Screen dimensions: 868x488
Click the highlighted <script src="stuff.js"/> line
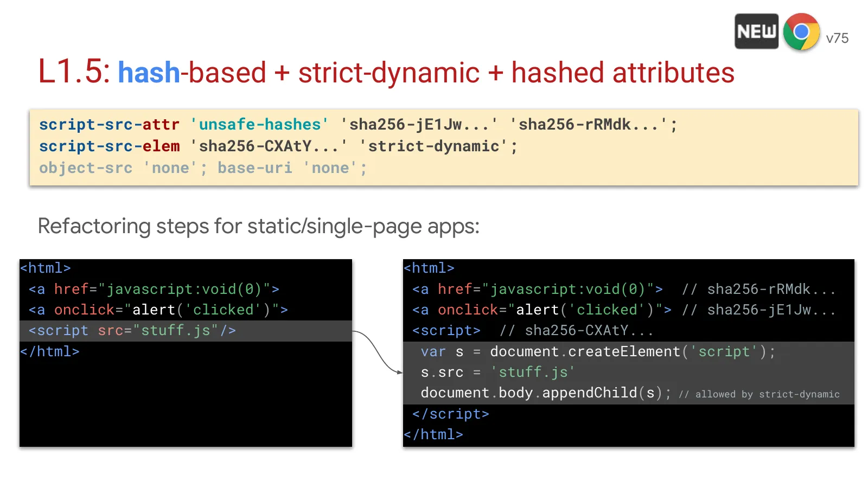pos(186,331)
